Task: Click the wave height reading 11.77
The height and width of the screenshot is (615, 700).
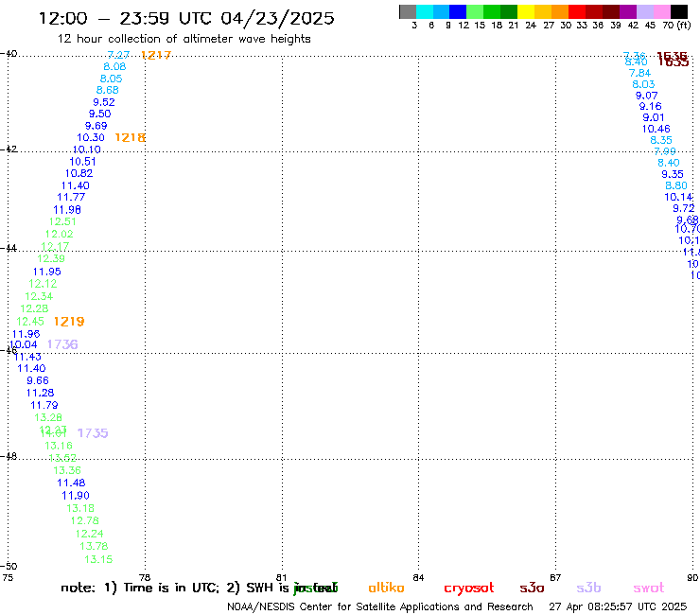Action: tap(71, 197)
